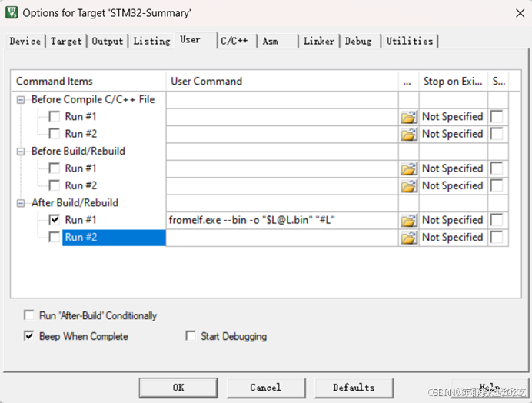The width and height of the screenshot is (532, 403).
Task: Edit the fromelf.exe user command field
Action: [282, 220]
